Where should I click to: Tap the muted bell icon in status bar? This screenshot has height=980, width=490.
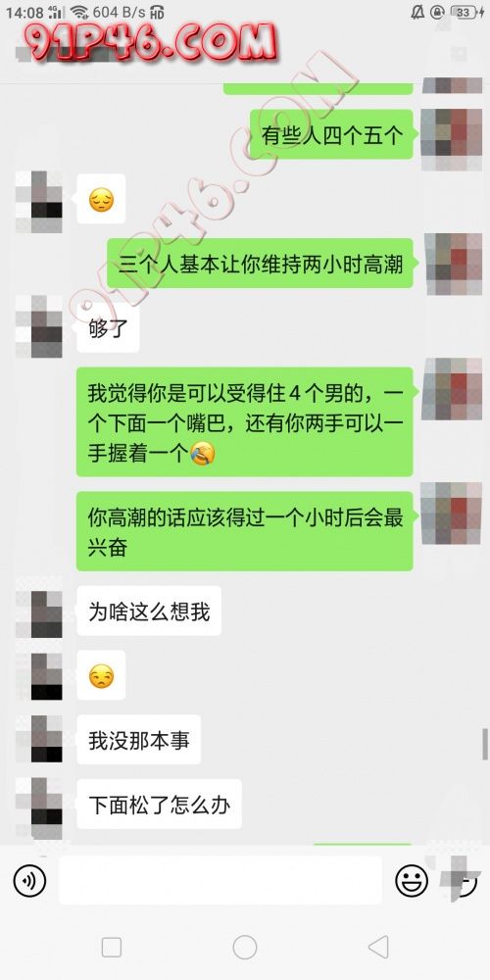point(417,12)
